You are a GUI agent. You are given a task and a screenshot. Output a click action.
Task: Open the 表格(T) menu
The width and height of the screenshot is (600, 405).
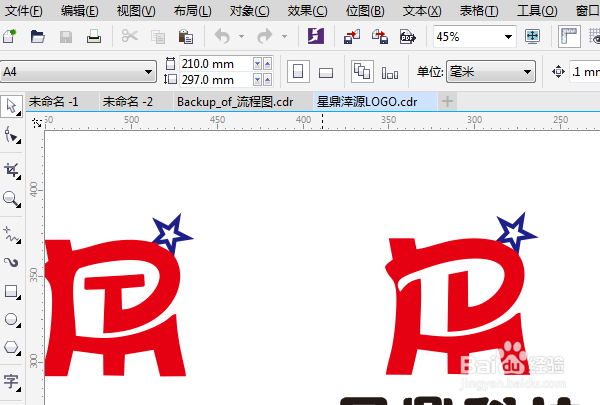click(479, 11)
